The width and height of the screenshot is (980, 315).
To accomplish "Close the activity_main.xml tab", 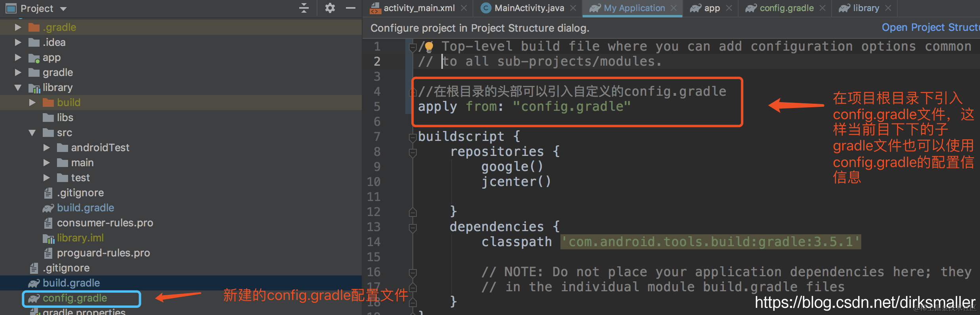I will 464,8.
